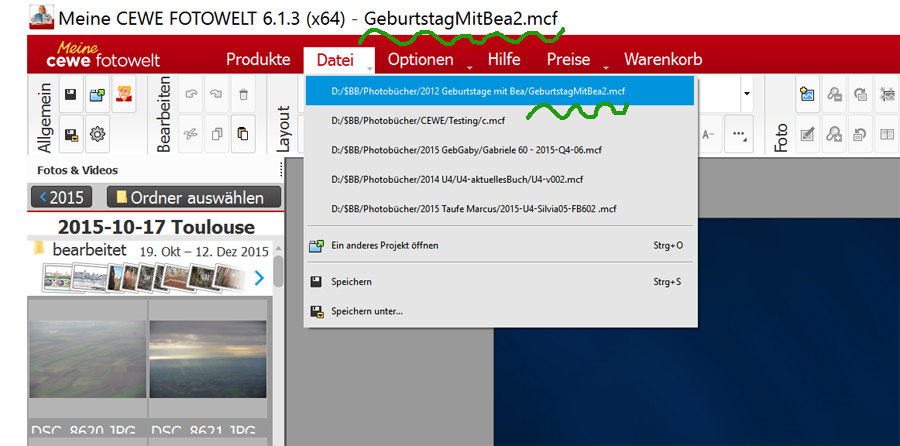Choose 'Speichern unter...' in the Datei menu
The height and width of the screenshot is (446, 900).
(499, 312)
